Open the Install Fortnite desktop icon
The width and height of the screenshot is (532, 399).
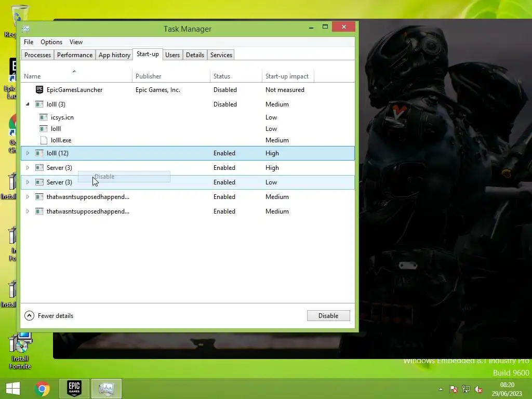(20, 351)
